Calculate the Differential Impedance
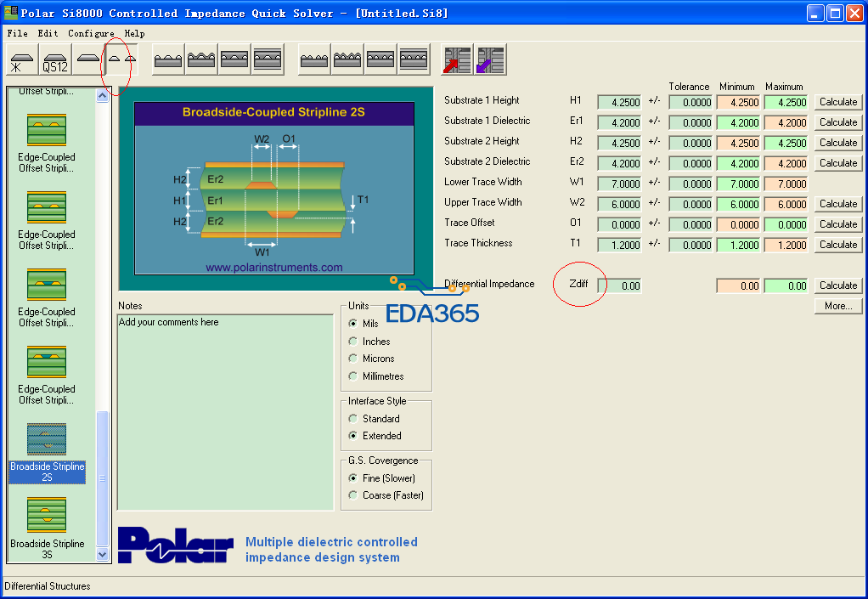Screen dimensions: 868x599 point(838,285)
